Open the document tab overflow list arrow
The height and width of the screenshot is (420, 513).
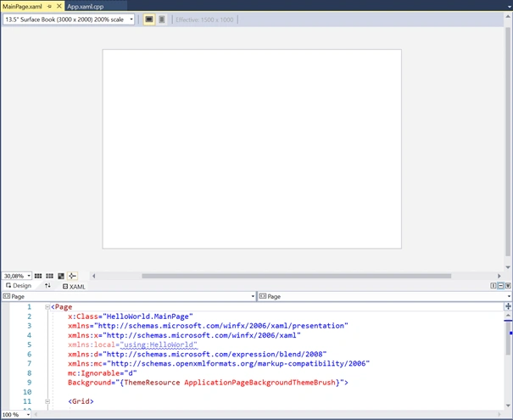(x=509, y=7)
